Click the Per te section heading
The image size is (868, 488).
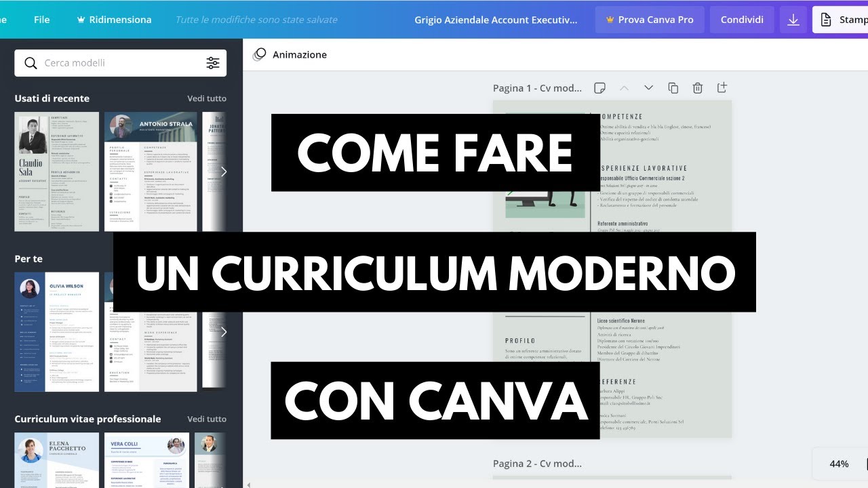pyautogui.click(x=28, y=258)
